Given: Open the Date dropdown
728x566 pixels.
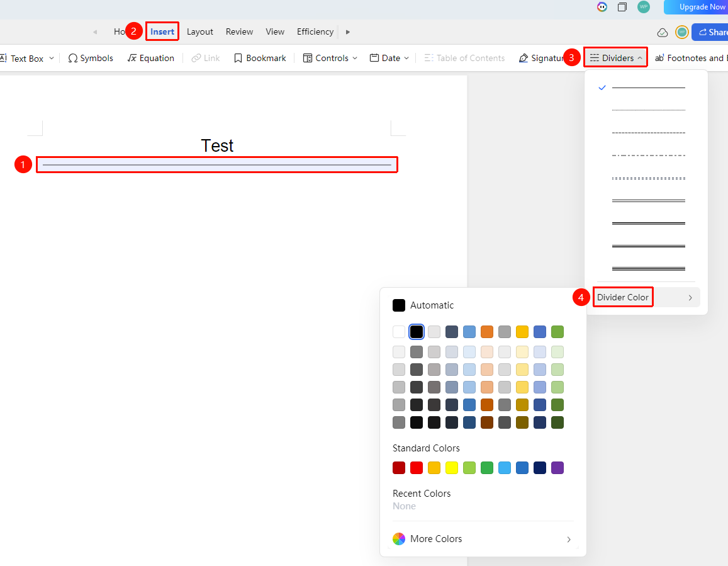Looking at the screenshot, I should point(389,58).
